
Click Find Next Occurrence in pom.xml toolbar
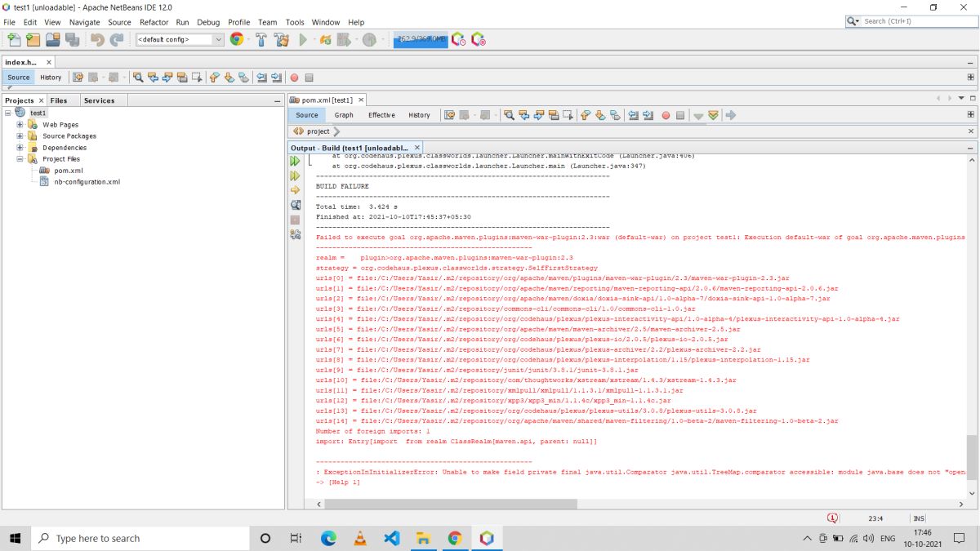point(539,115)
